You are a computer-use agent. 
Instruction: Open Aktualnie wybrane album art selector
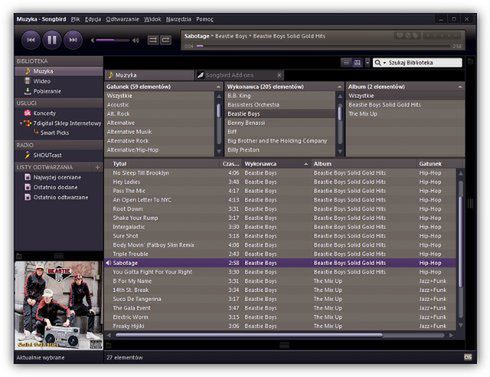point(40,357)
